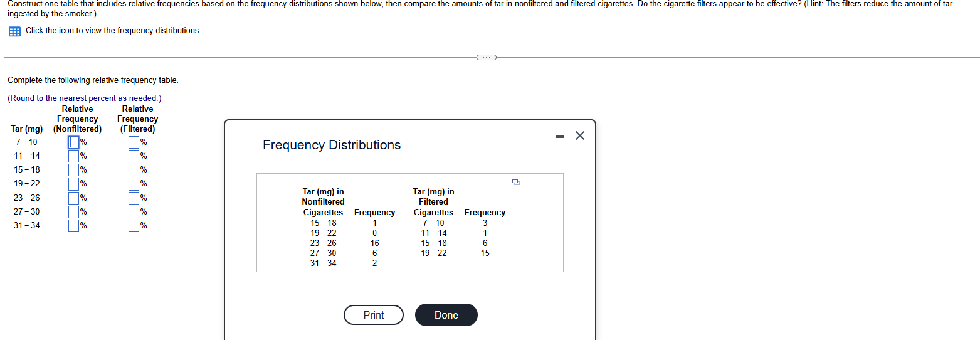Select nonfiltered input for 31-34 row

coord(74,225)
